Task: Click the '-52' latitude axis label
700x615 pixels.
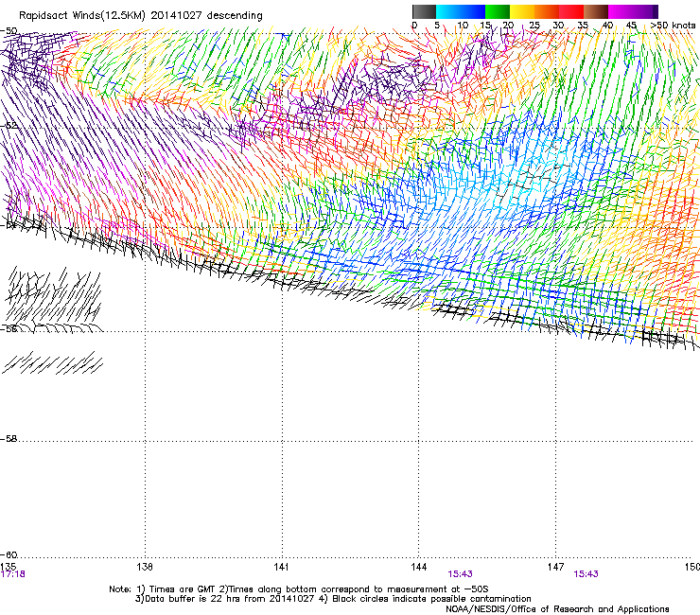Action: click(9, 125)
